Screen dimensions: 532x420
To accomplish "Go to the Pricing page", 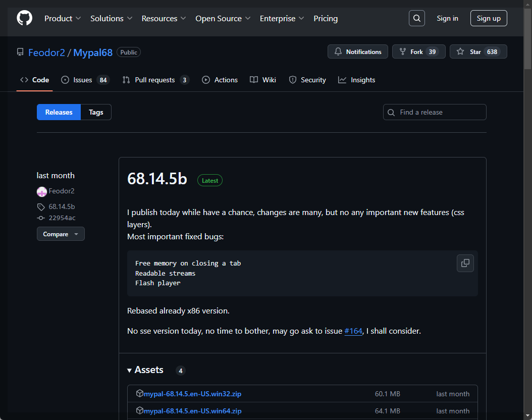I will [326, 18].
